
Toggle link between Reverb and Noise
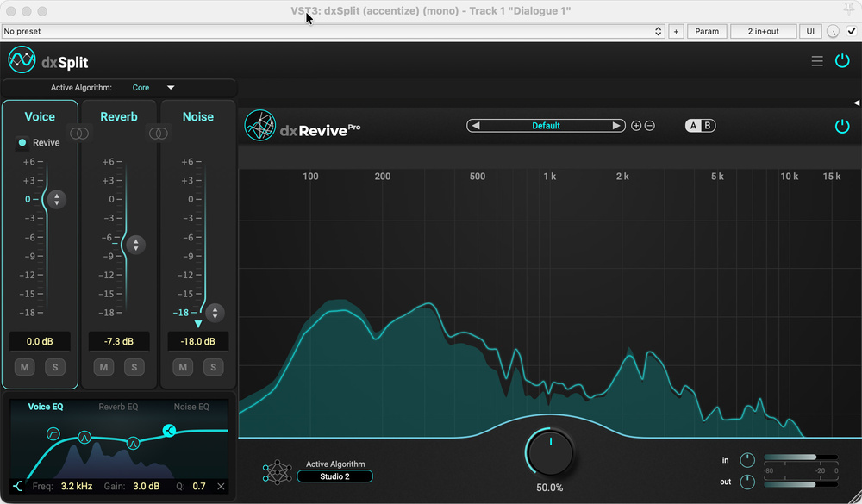coord(159,134)
